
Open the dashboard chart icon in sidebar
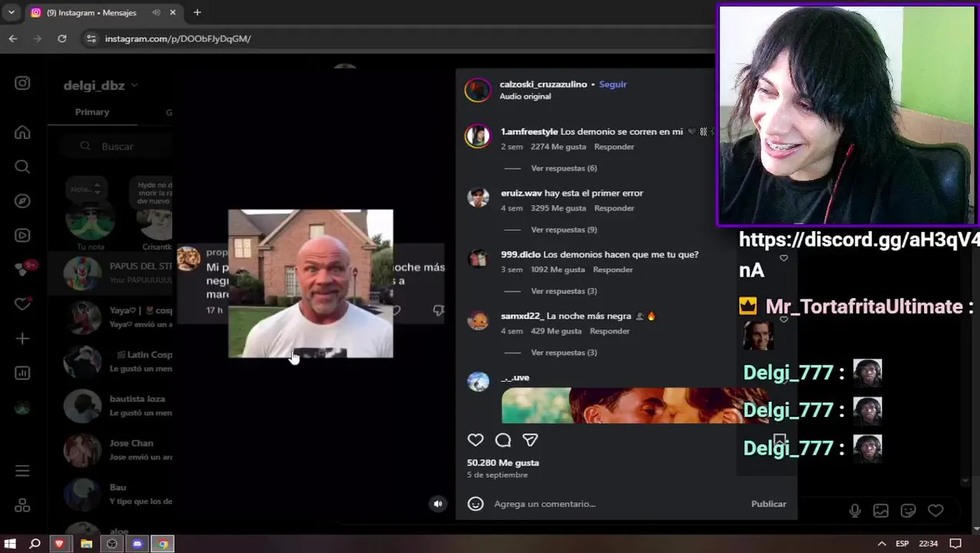click(x=22, y=373)
